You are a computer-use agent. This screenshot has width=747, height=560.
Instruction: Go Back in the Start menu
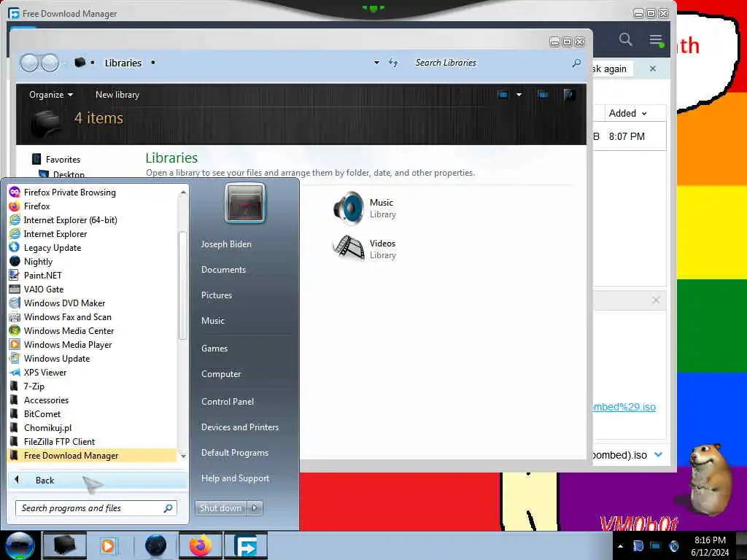click(x=97, y=480)
